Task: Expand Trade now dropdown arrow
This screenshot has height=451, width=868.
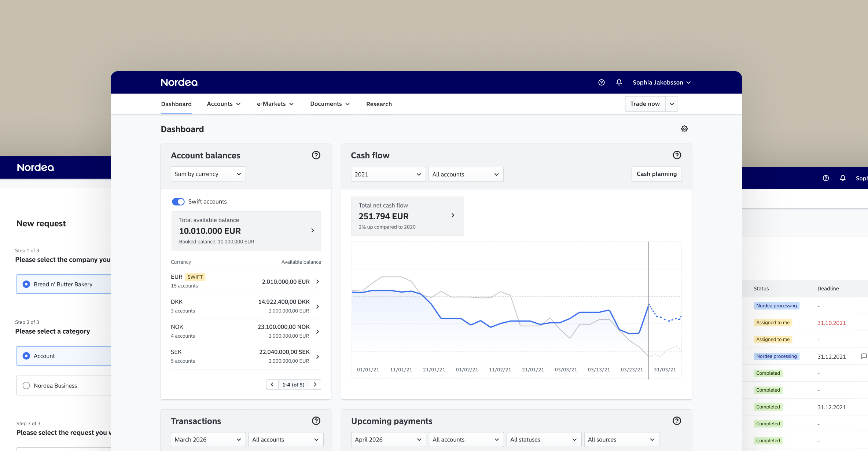Action: [x=672, y=104]
